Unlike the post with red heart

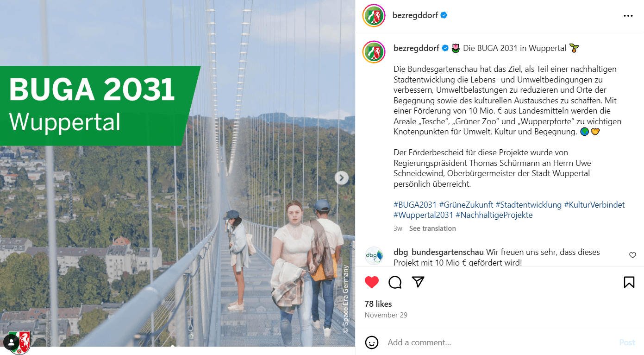pos(372,282)
